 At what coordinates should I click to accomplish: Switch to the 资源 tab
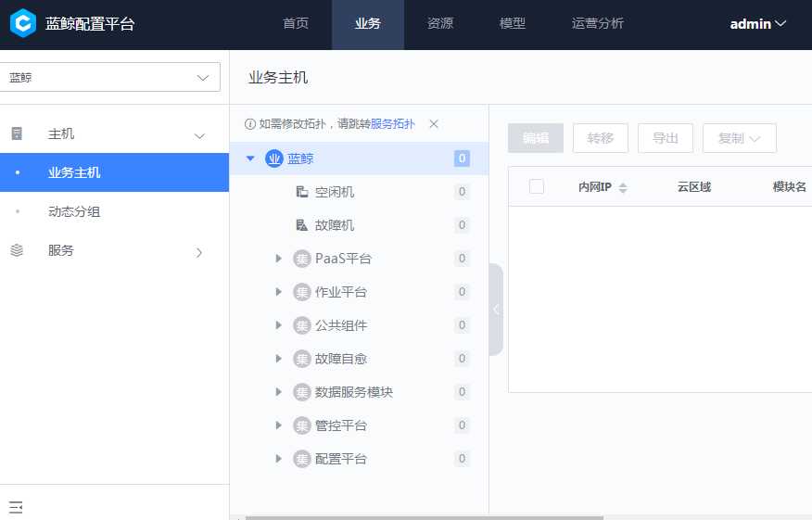(x=440, y=24)
